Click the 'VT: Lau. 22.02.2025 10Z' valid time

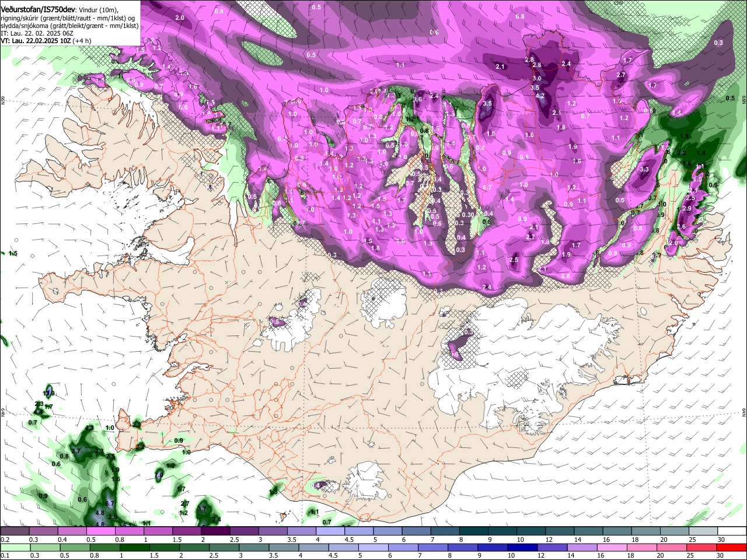(x=36, y=41)
